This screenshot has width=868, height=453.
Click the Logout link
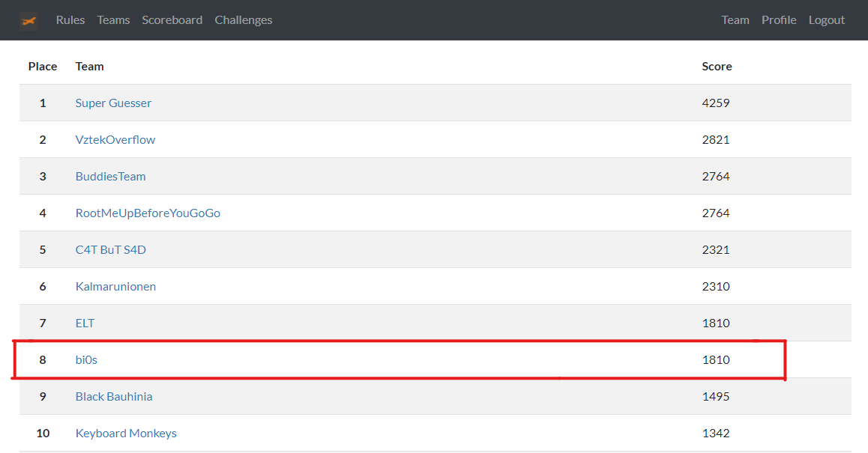click(827, 20)
